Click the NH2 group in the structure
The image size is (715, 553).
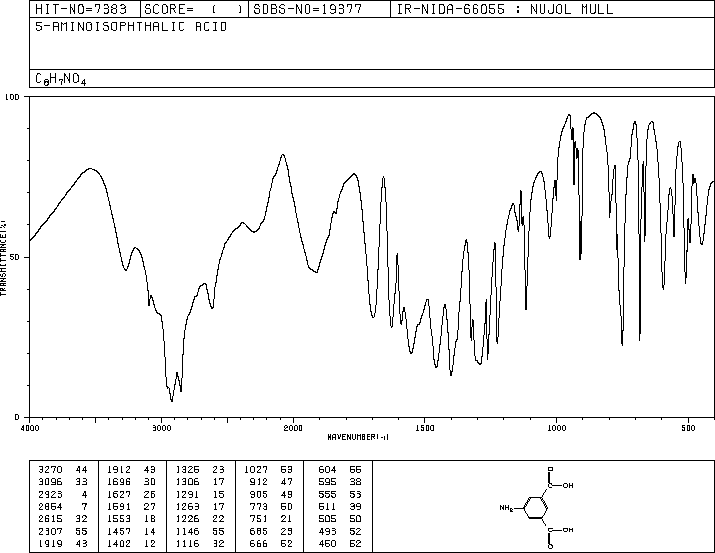(506, 508)
